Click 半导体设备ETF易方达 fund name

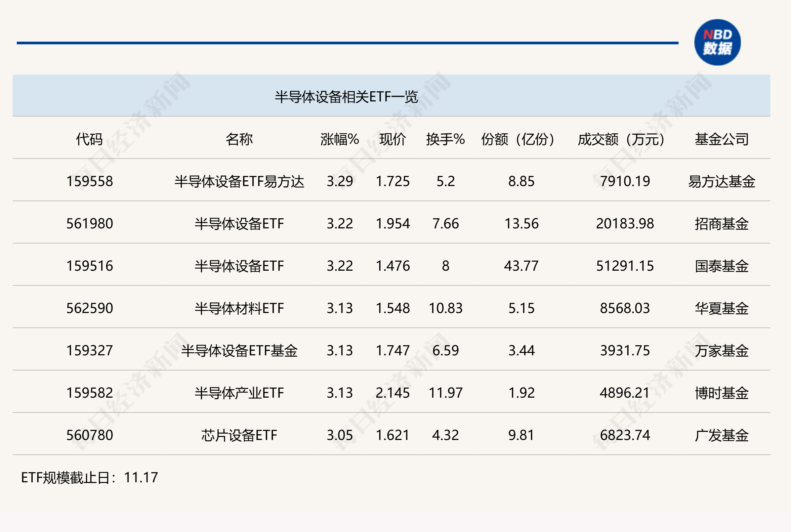tap(239, 181)
